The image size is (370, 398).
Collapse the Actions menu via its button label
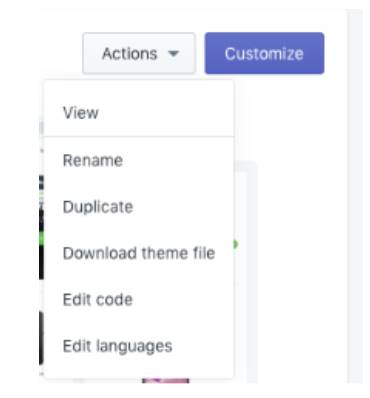click(130, 54)
